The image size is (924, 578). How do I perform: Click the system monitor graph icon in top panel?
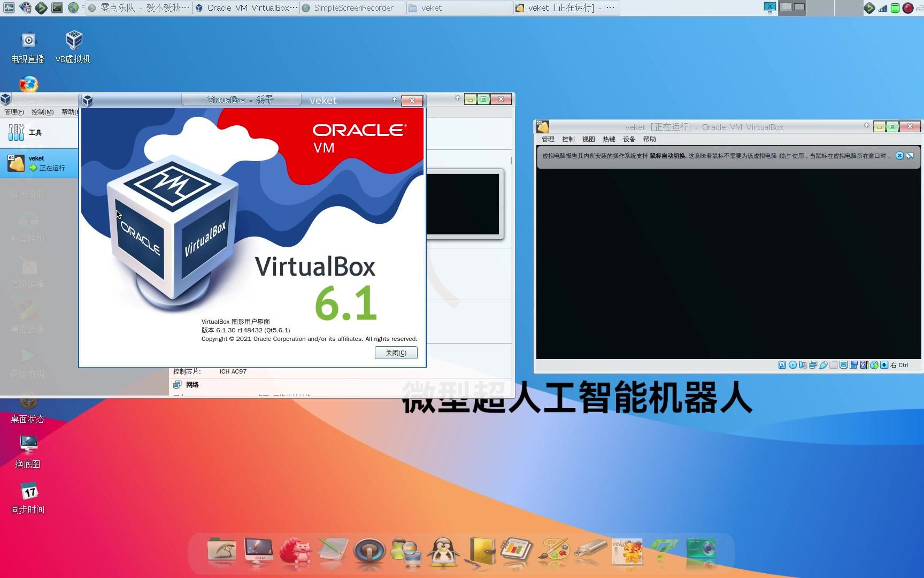click(10, 7)
